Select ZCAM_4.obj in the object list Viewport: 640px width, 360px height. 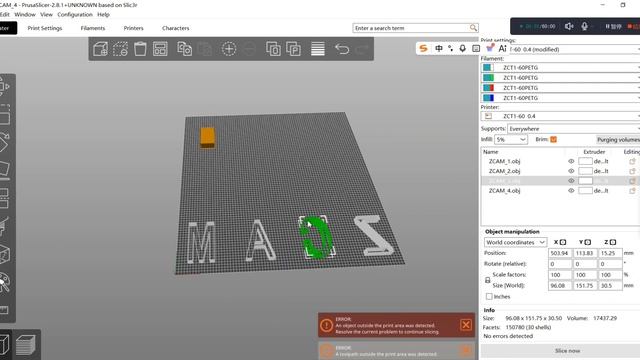504,191
